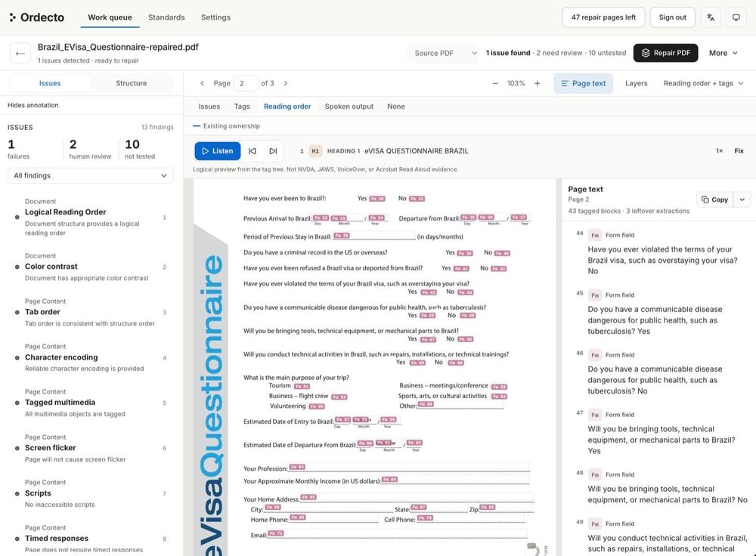Select the Structure sidebar tab
This screenshot has width=756, height=556.
click(131, 83)
